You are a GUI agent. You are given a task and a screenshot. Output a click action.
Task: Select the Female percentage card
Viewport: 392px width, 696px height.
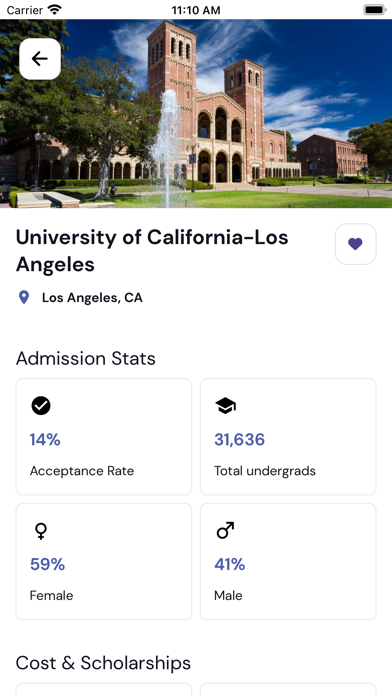point(104,562)
